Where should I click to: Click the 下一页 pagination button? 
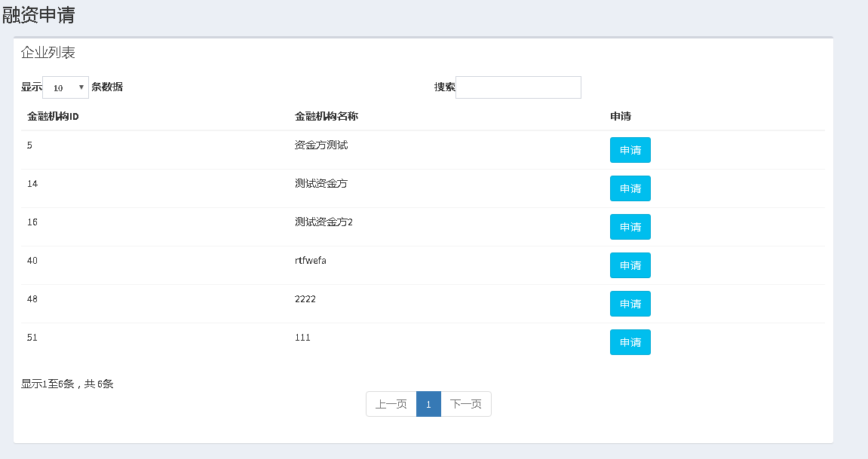tap(466, 404)
